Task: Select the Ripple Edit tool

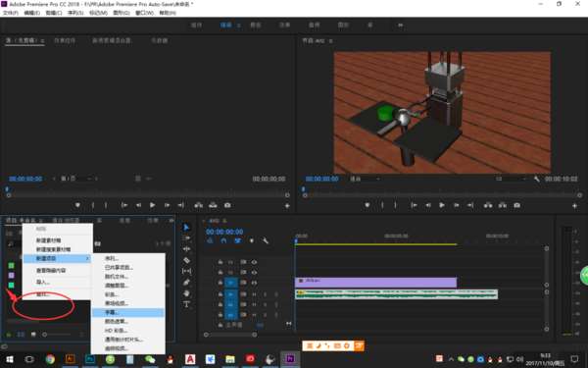Action: (186, 249)
